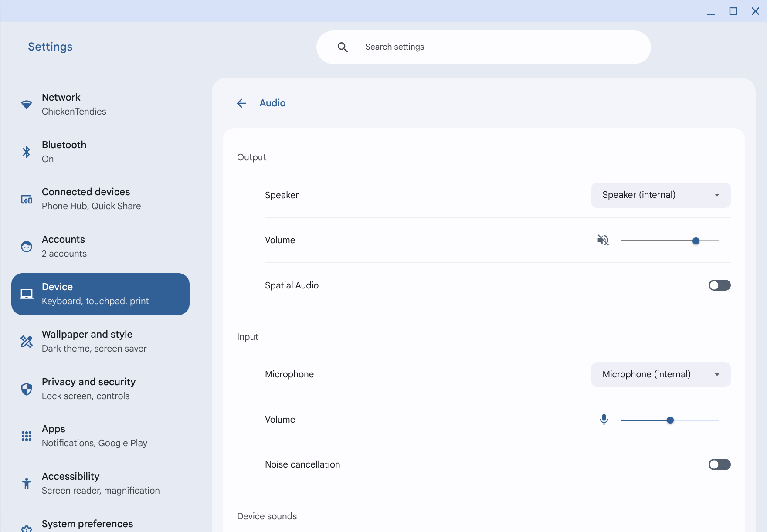This screenshot has height=532, width=767.
Task: Expand the Microphone (internal) input dropdown
Action: (x=661, y=374)
